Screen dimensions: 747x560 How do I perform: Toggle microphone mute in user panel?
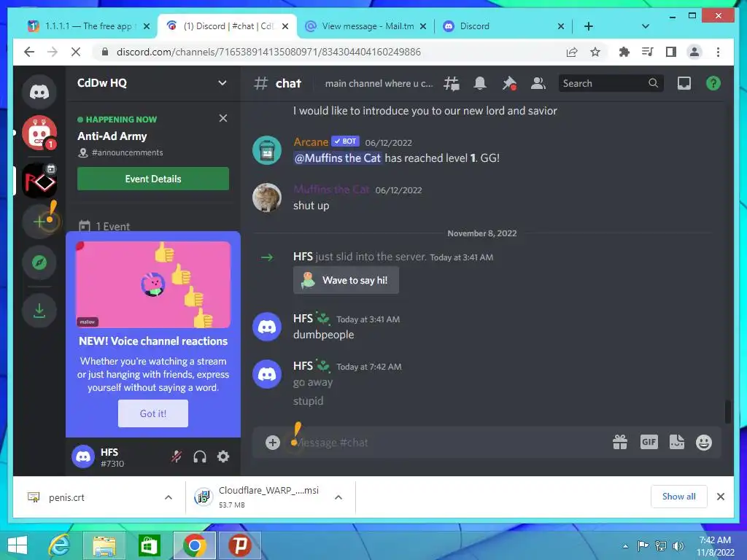click(x=177, y=456)
